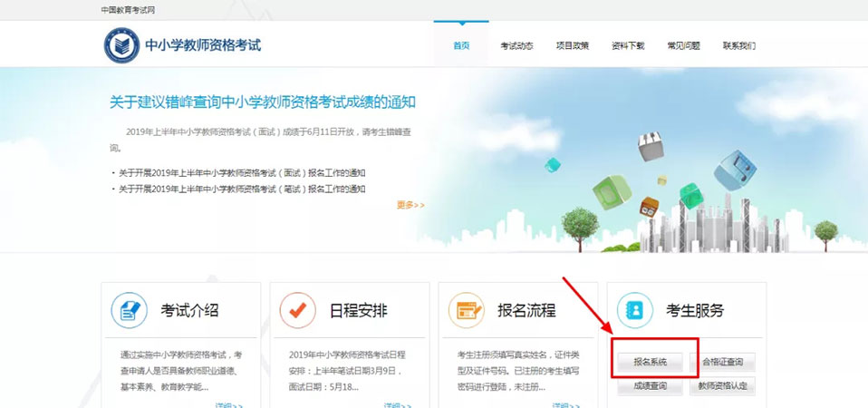The height and width of the screenshot is (408, 868).
Task: Click the 考试介绍 document icon
Action: pyautogui.click(x=129, y=311)
